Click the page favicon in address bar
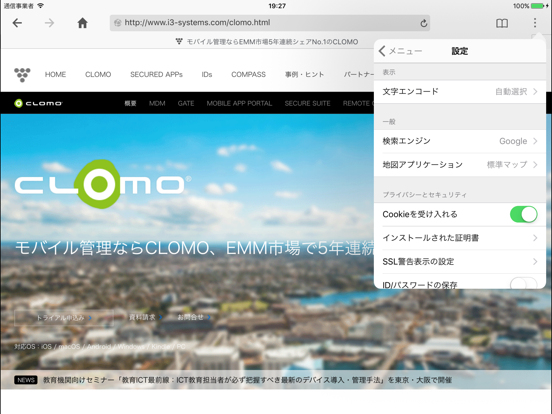Image resolution: width=552 pixels, height=414 pixels. (x=118, y=23)
